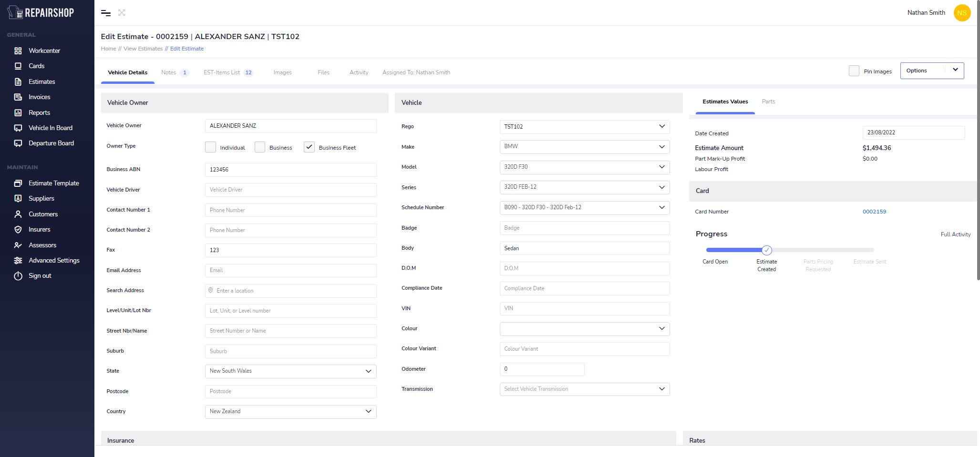The image size is (980, 457).
Task: Open the Series 320D FEB-12 dropdown
Action: click(x=585, y=187)
